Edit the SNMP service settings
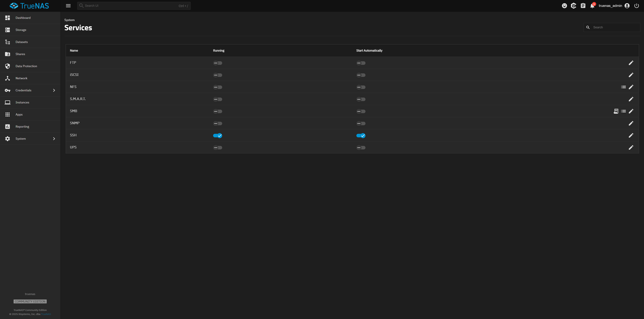 (x=631, y=123)
